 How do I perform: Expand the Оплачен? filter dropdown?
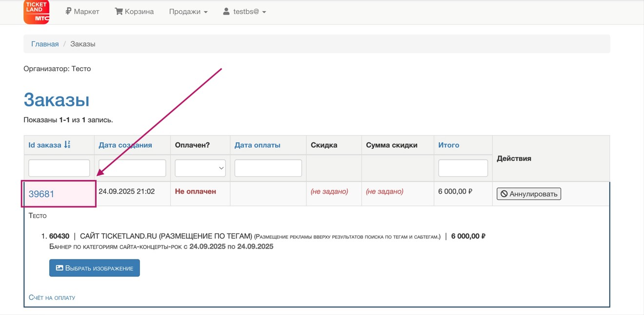pyautogui.click(x=200, y=168)
